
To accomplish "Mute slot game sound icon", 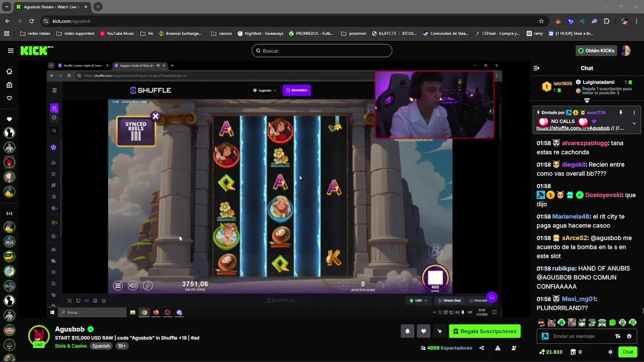I will [x=133, y=286].
